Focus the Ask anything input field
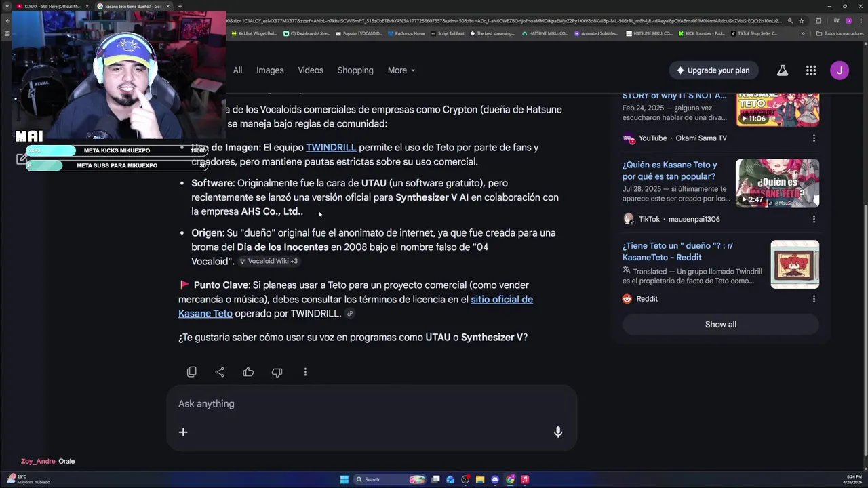 372,404
